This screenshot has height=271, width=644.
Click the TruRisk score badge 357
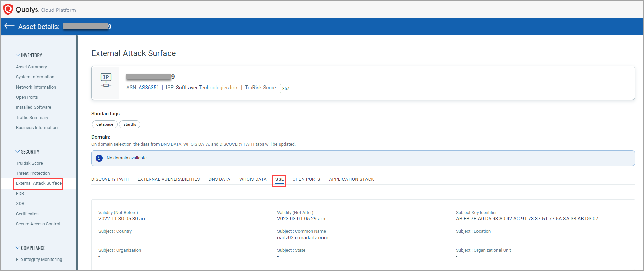click(286, 89)
